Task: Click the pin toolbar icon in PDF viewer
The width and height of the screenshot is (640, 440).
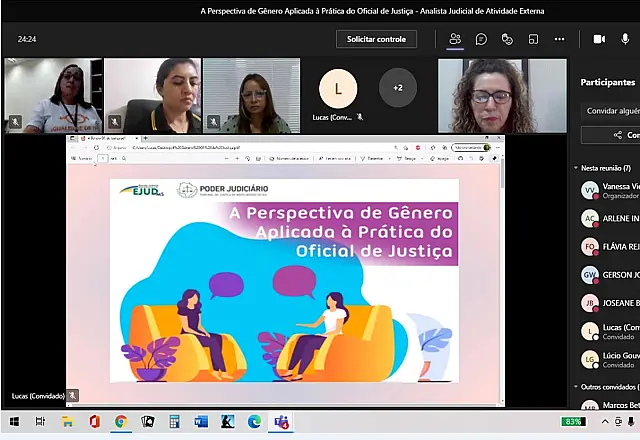Action: [x=494, y=158]
